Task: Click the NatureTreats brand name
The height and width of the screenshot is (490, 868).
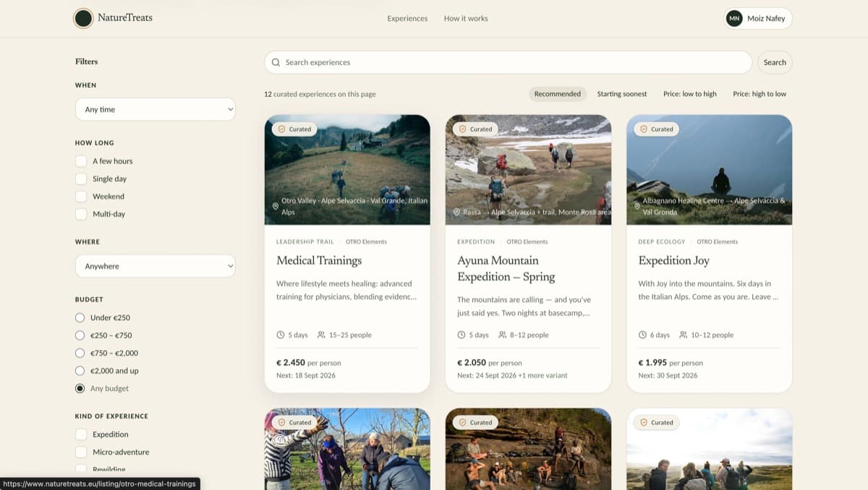Action: 126,17
